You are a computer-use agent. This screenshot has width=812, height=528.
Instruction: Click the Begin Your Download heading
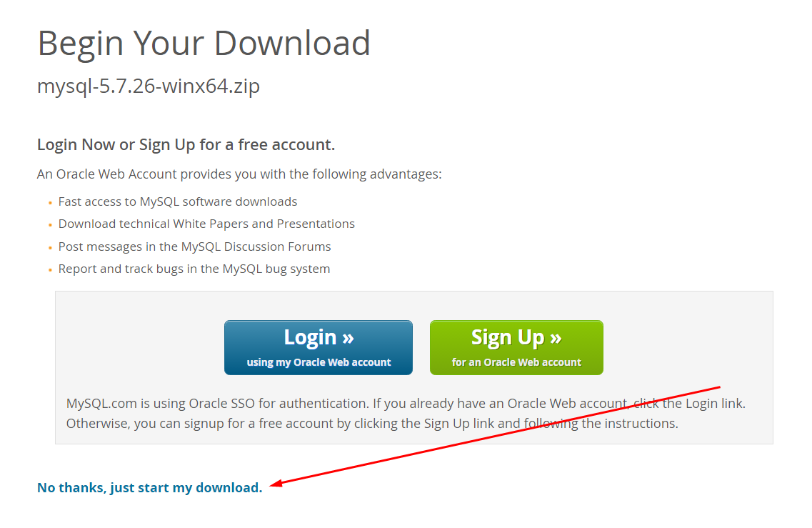(x=204, y=43)
